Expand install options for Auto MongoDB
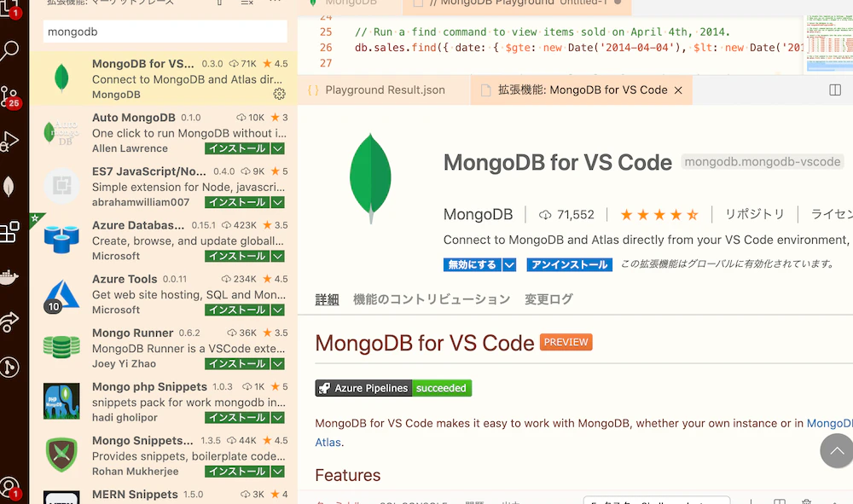 point(277,148)
